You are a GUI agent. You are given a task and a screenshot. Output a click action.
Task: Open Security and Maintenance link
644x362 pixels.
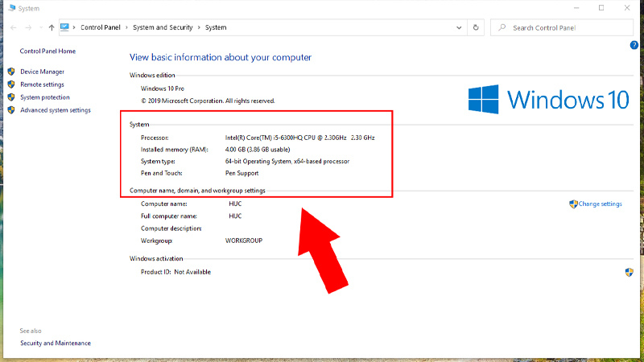56,343
